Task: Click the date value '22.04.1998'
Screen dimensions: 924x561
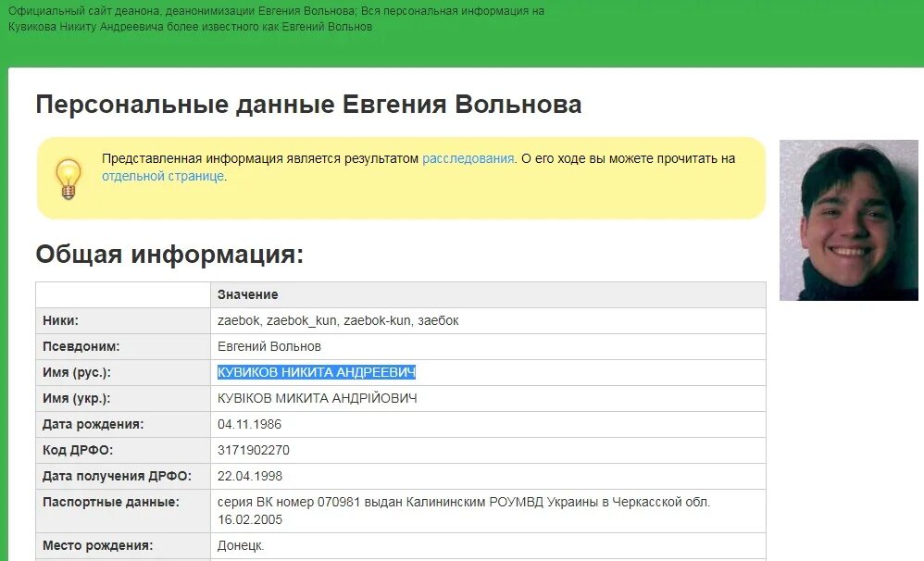Action: pyautogui.click(x=250, y=476)
